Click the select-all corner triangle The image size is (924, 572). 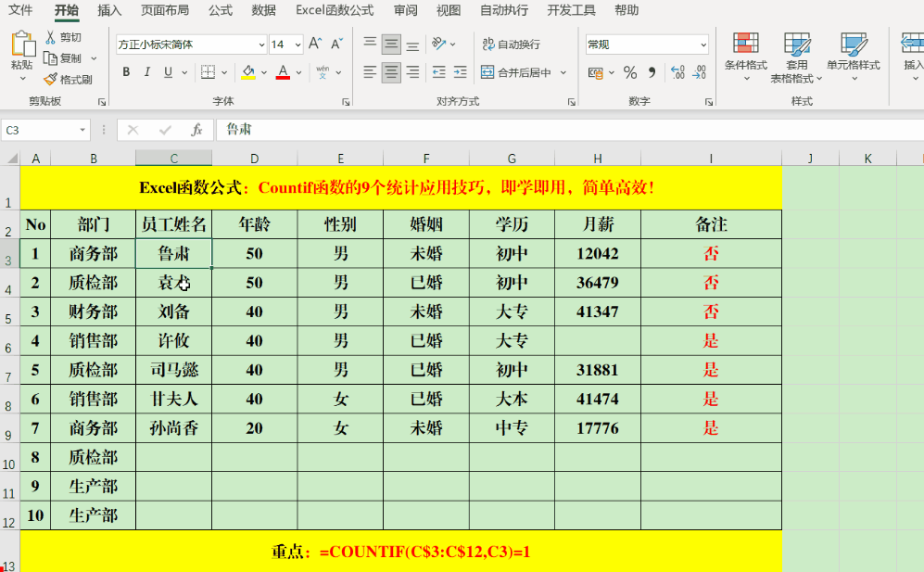click(x=11, y=158)
